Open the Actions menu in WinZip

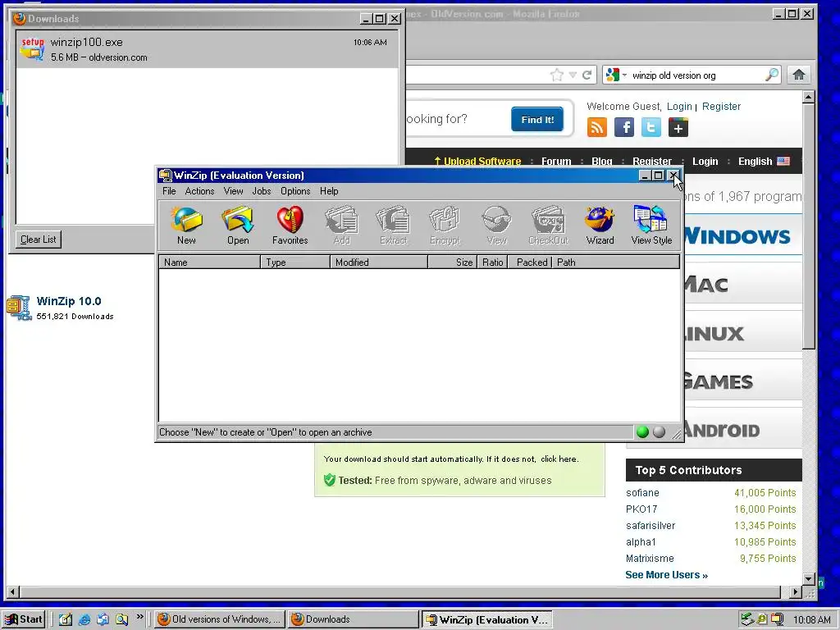click(200, 191)
